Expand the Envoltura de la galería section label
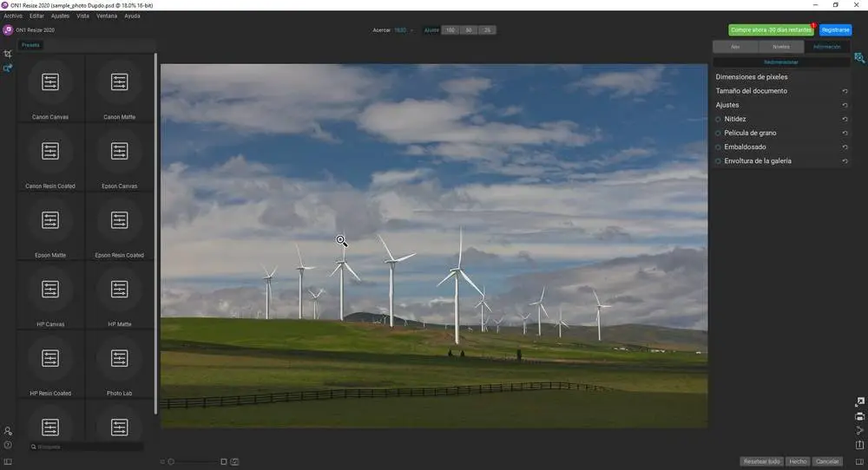Viewport: 868px width, 470px height. coord(758,161)
